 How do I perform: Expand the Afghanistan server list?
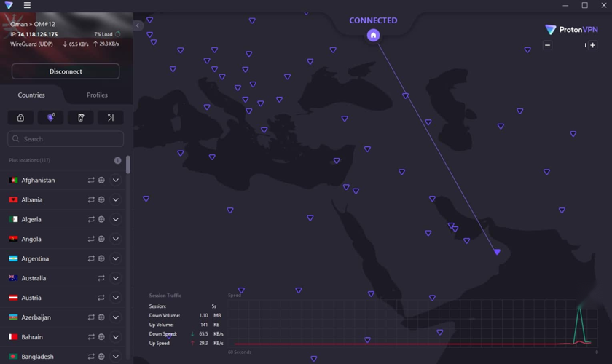click(116, 181)
